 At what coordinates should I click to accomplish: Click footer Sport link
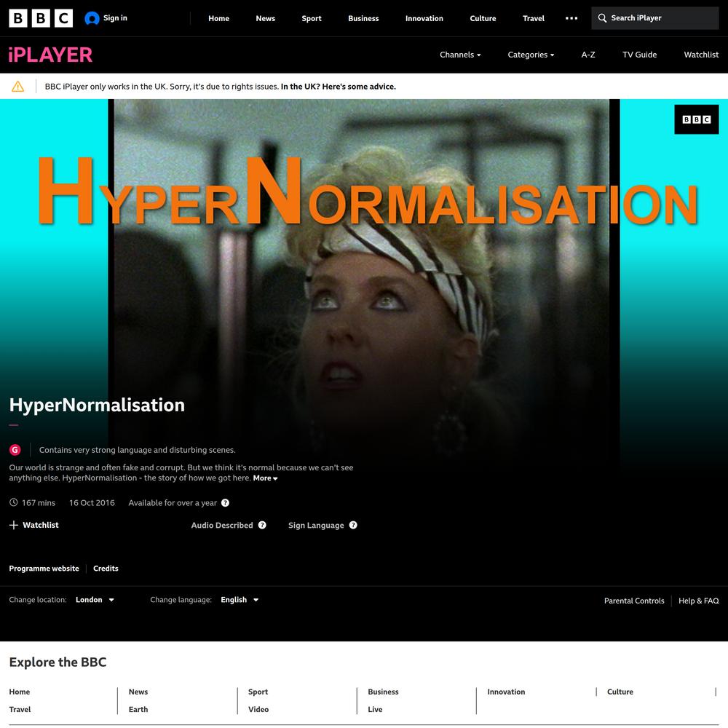point(258,692)
